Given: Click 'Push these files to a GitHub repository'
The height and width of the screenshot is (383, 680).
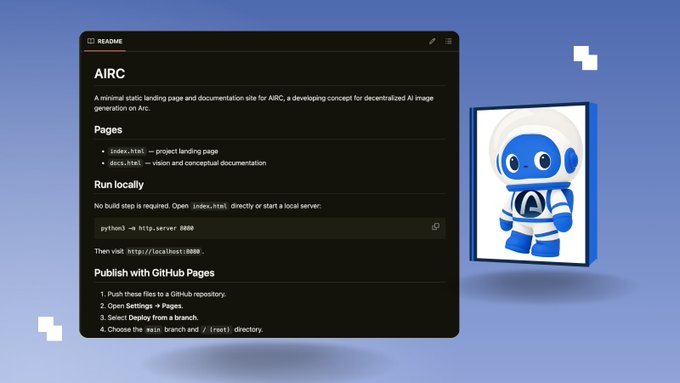Looking at the screenshot, I should (x=167, y=294).
